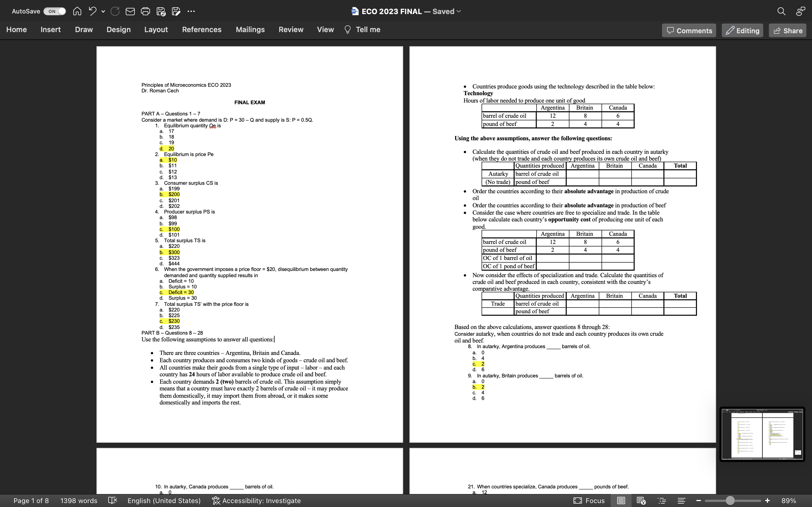Send document as email attachment
This screenshot has width=812, height=507.
130,11
